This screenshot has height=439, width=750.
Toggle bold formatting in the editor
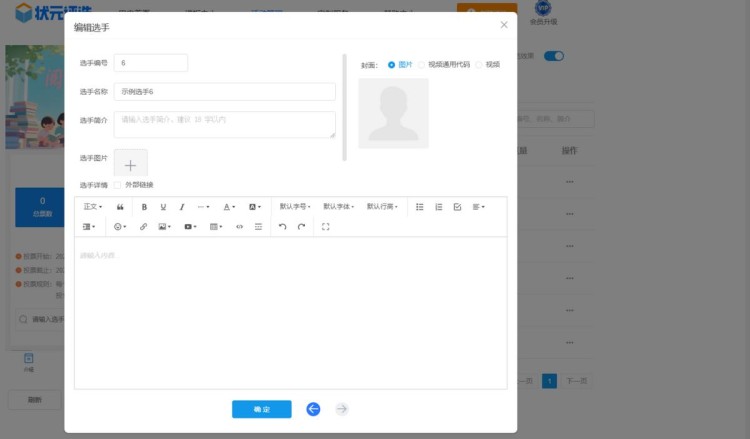[144, 207]
